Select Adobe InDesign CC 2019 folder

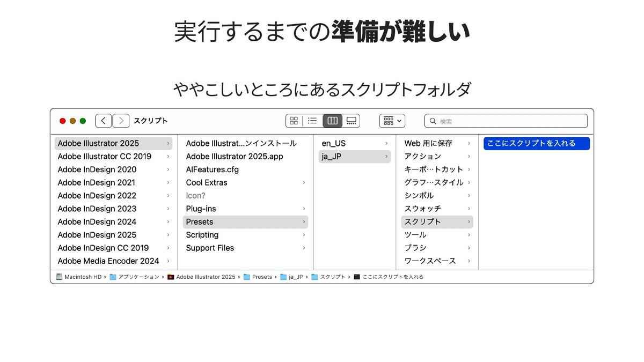(113, 248)
